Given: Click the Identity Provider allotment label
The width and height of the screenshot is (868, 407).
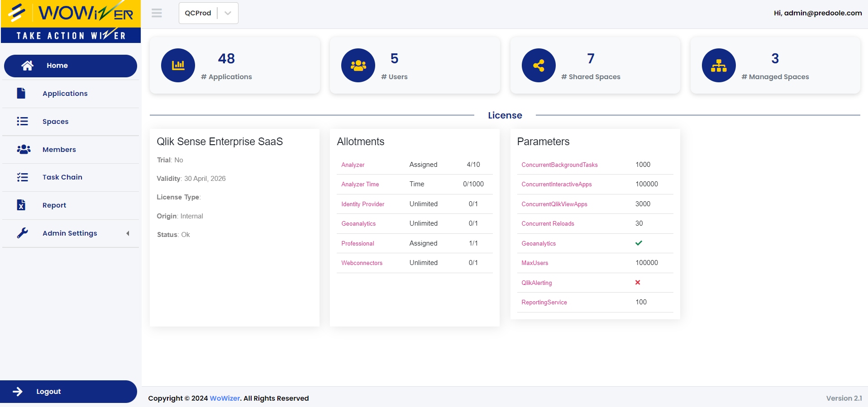Looking at the screenshot, I should tap(363, 204).
